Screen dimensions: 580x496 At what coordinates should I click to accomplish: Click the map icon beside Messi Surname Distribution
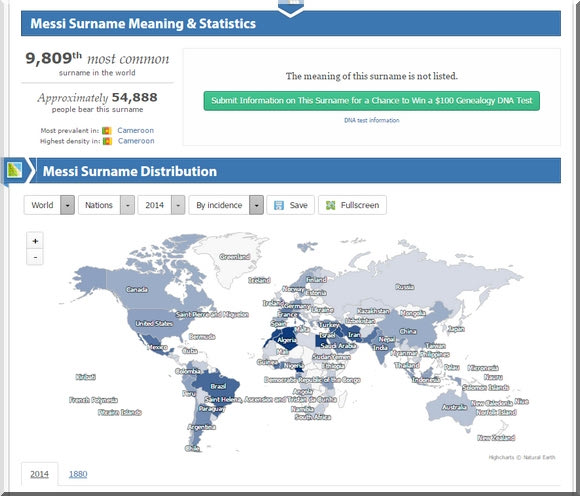point(14,171)
